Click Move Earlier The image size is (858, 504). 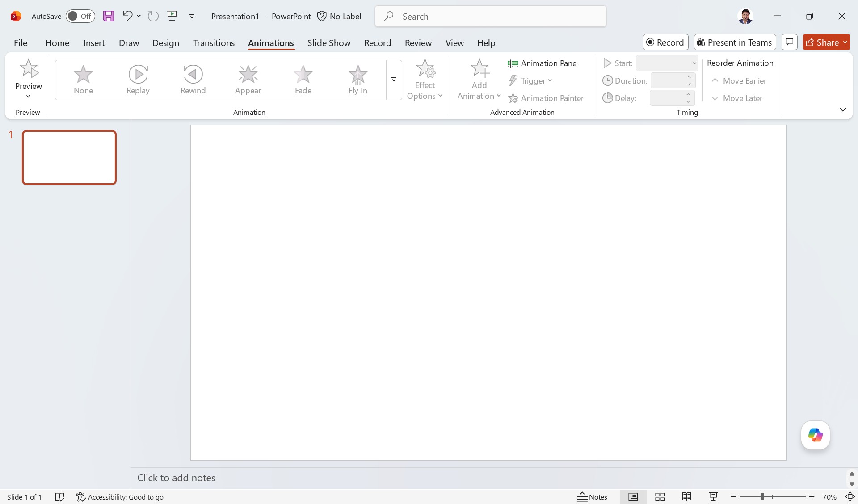click(739, 81)
